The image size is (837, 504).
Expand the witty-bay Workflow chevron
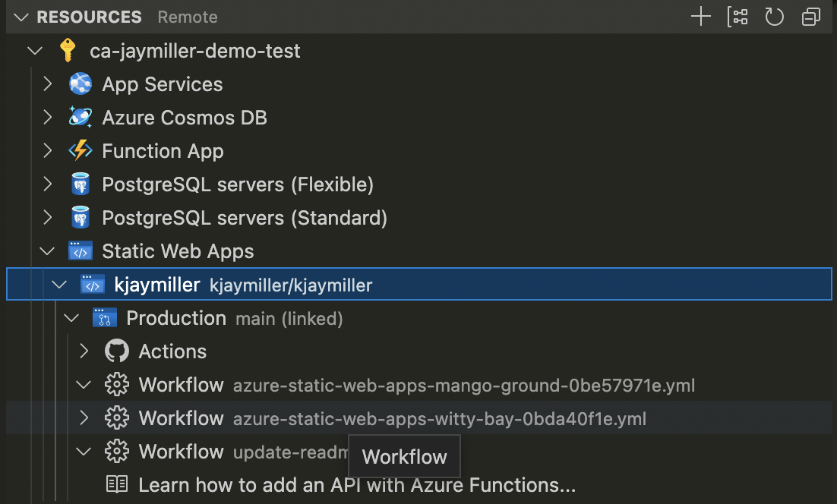pyautogui.click(x=84, y=418)
